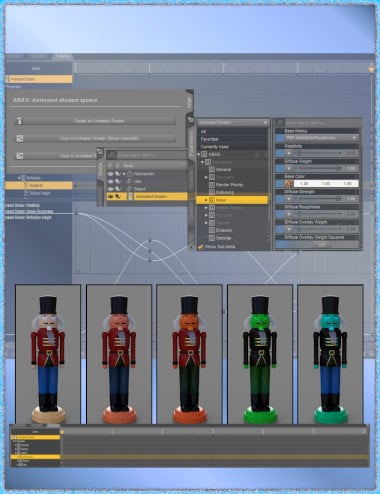Click the Position property icon in highlighted timeline row

tap(26, 185)
